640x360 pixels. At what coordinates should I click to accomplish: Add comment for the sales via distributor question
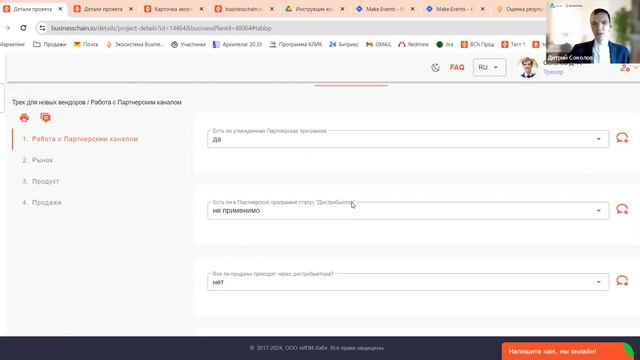pyautogui.click(x=622, y=281)
